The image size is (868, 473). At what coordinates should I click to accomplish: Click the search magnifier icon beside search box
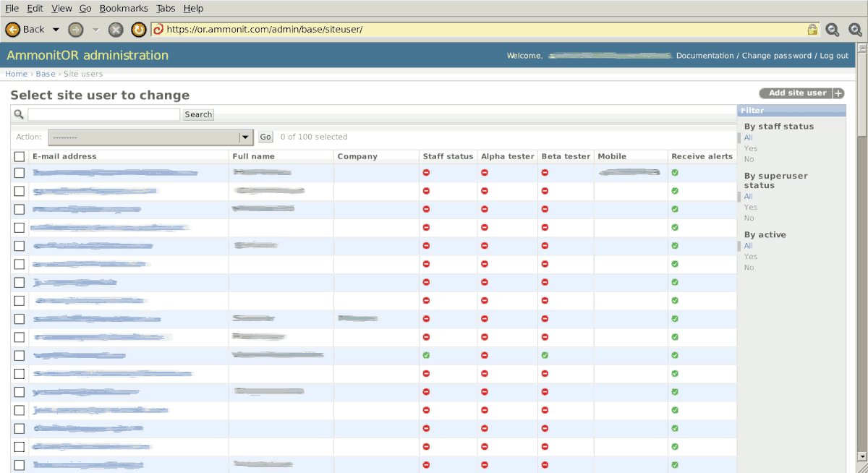[18, 114]
